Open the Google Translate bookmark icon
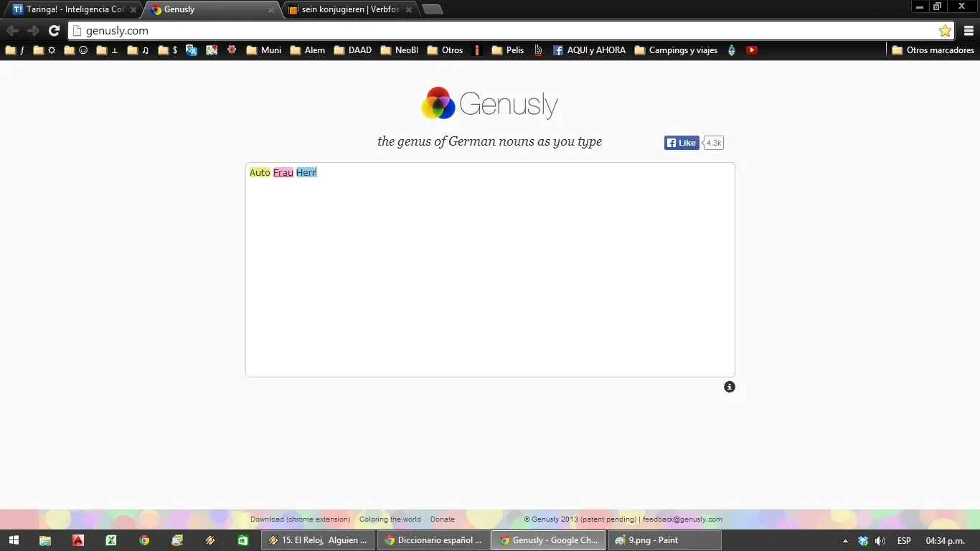This screenshot has height=551, width=980. click(192, 50)
